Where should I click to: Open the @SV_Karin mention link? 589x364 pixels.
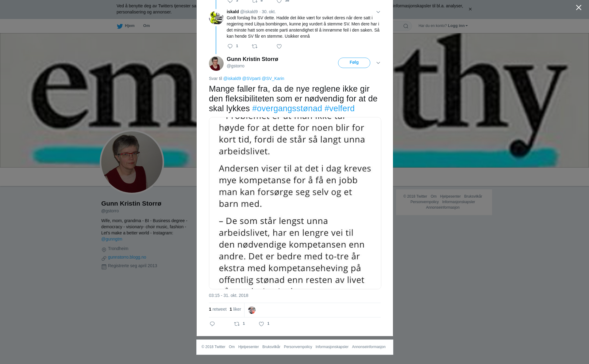coord(273,78)
